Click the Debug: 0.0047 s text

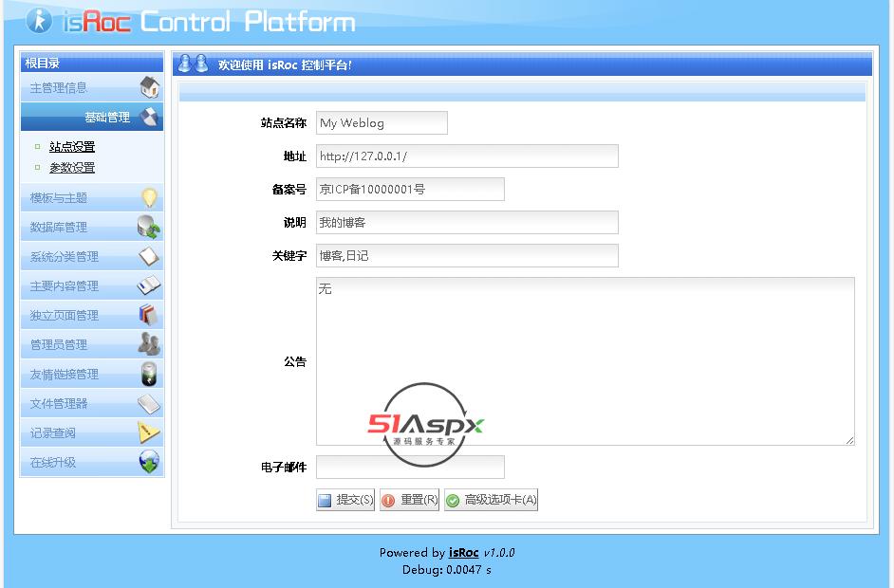click(446, 569)
